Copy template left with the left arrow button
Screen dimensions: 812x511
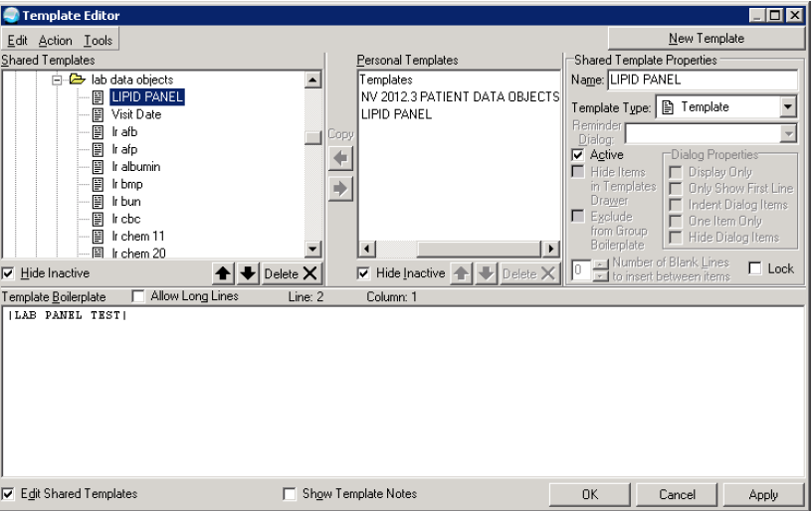point(340,158)
